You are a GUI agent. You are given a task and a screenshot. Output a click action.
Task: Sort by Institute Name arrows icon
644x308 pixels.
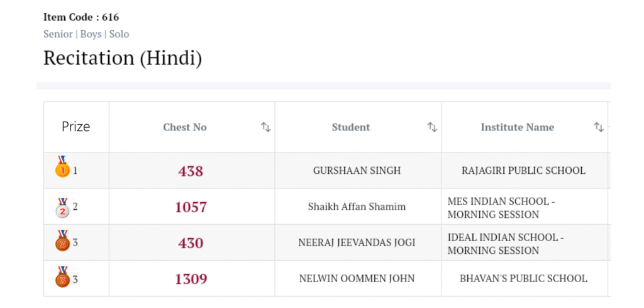[598, 127]
